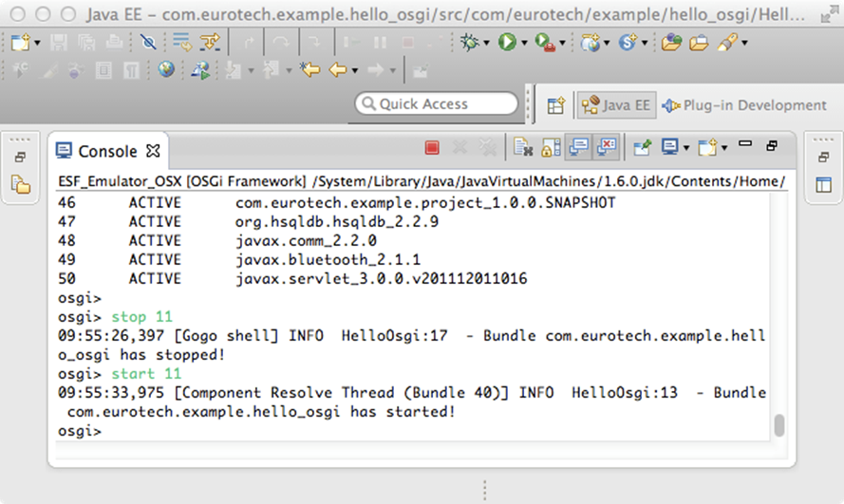Minimize the Console view
This screenshot has height=504, width=844.
coord(745,143)
